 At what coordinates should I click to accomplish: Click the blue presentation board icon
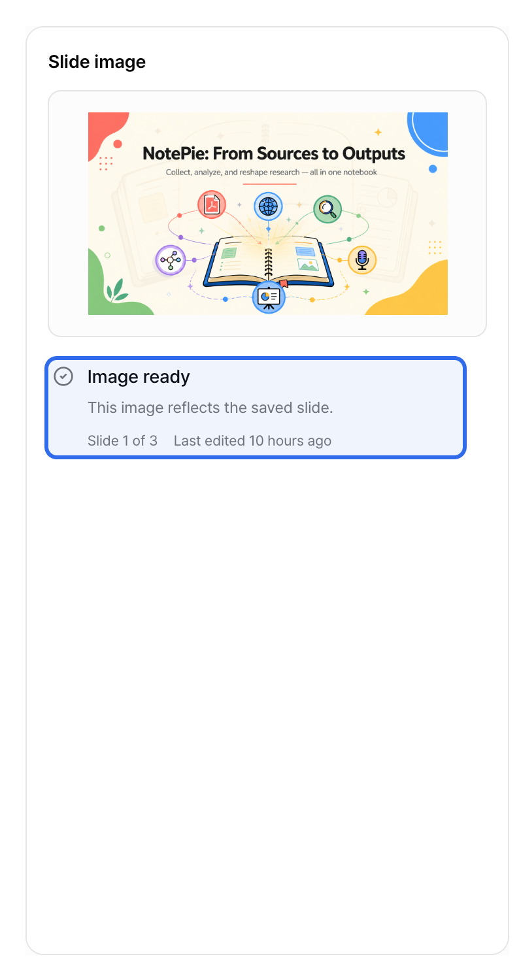tap(269, 297)
